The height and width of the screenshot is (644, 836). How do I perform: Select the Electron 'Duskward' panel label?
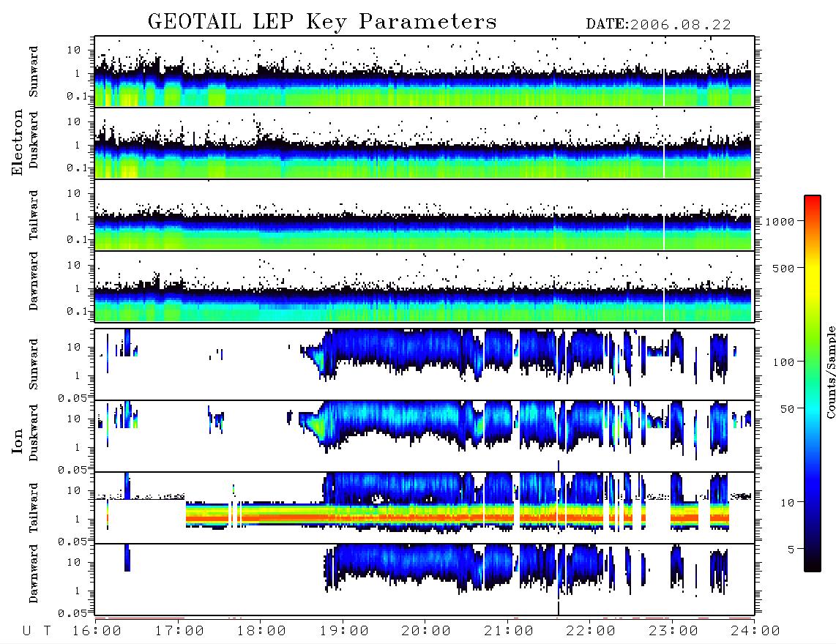[x=34, y=140]
